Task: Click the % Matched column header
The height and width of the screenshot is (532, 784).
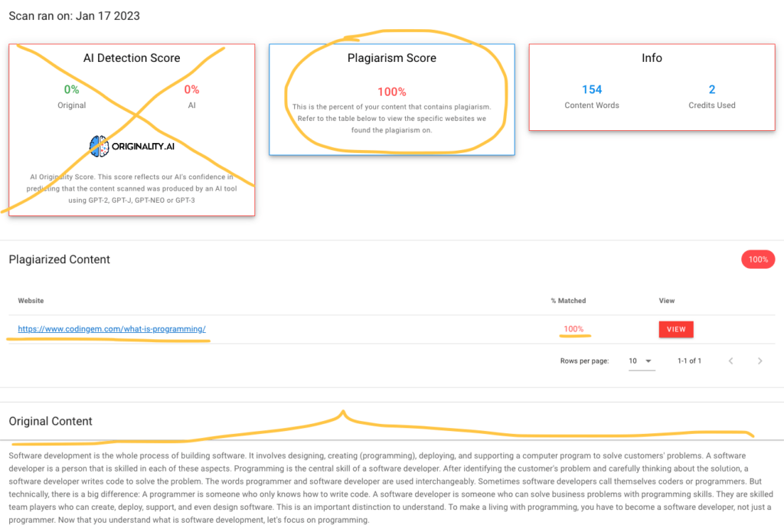Action: click(x=569, y=301)
